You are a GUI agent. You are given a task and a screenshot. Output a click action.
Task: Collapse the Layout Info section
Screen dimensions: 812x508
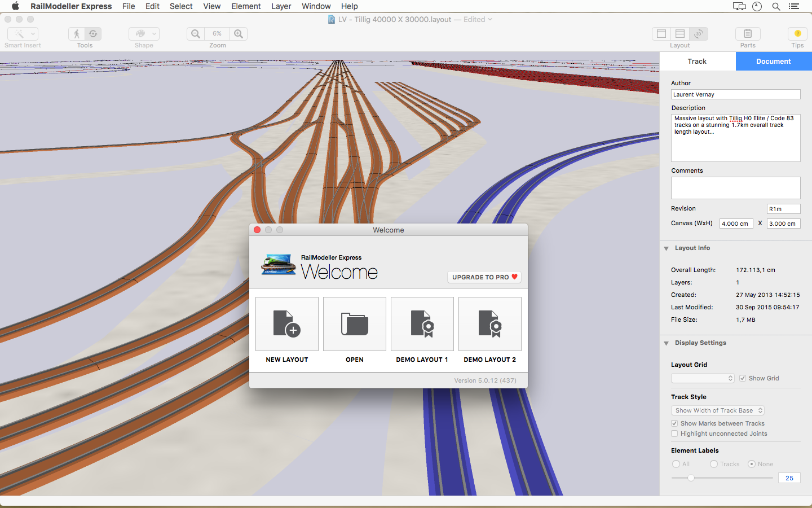click(x=667, y=248)
